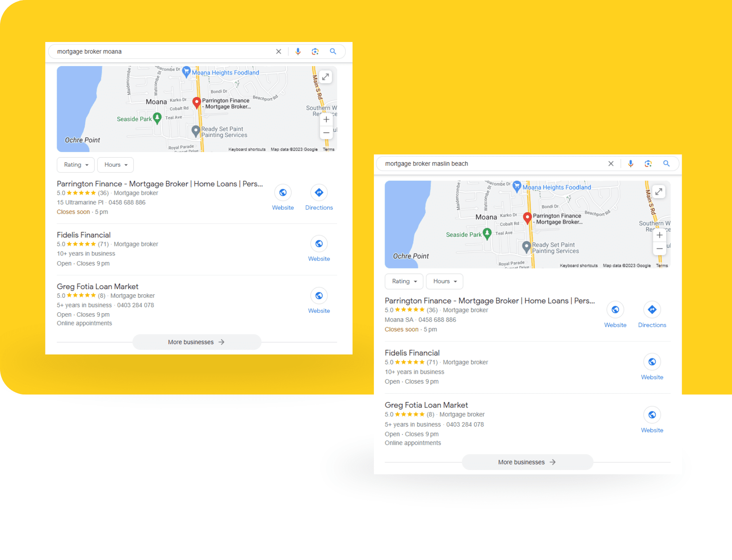Open Keyboard shortcuts on moana map
The height and width of the screenshot is (560, 732).
coord(247,149)
